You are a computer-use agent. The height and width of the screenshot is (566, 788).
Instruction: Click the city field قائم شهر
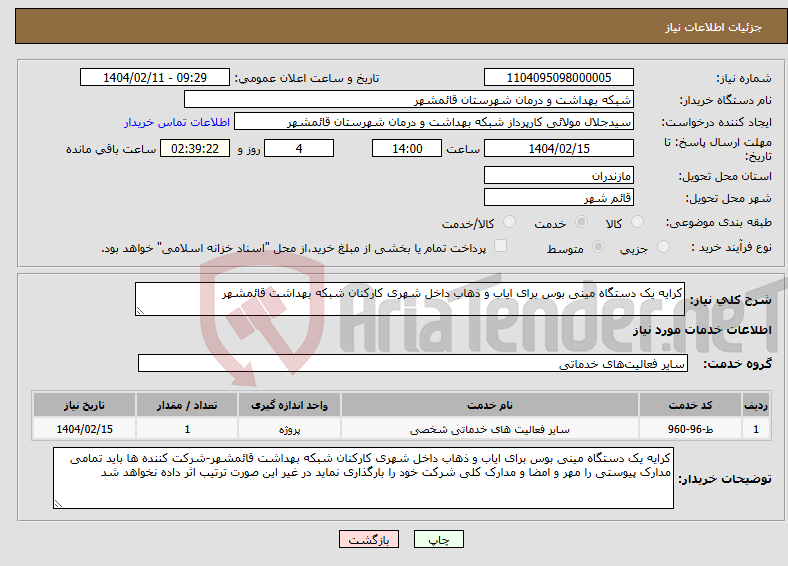(x=558, y=197)
